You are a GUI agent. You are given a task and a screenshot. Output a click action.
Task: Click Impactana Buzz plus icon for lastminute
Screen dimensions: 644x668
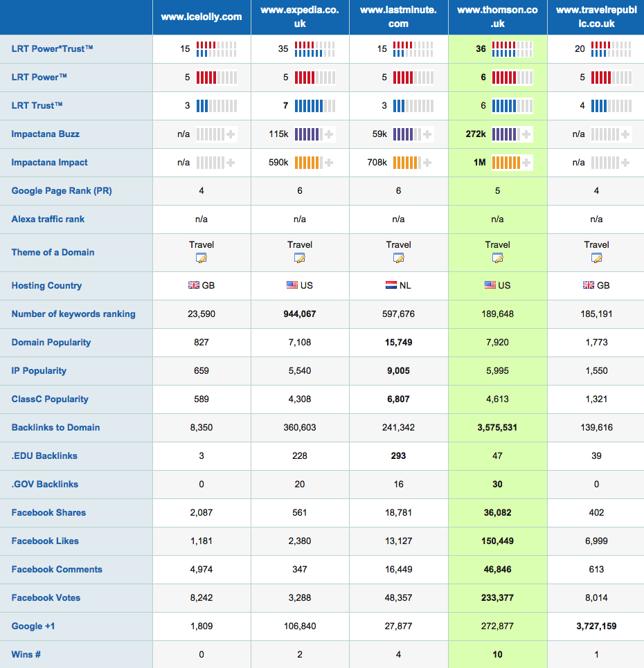[427, 134]
